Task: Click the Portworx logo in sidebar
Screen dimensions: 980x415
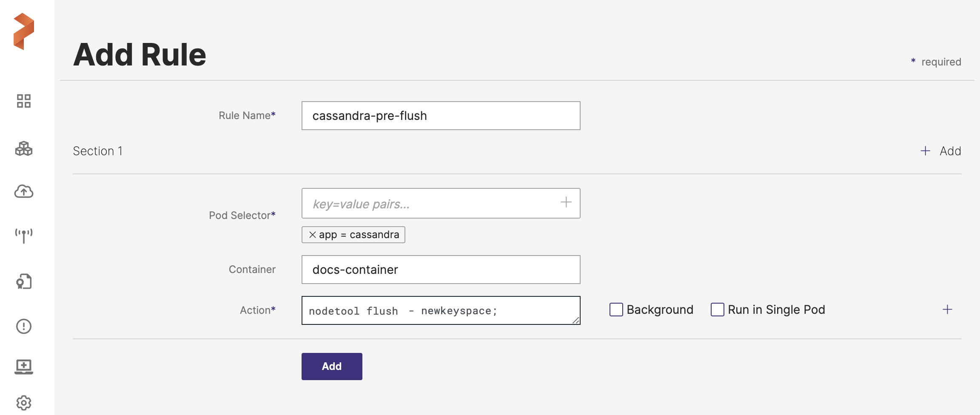Action: [24, 31]
